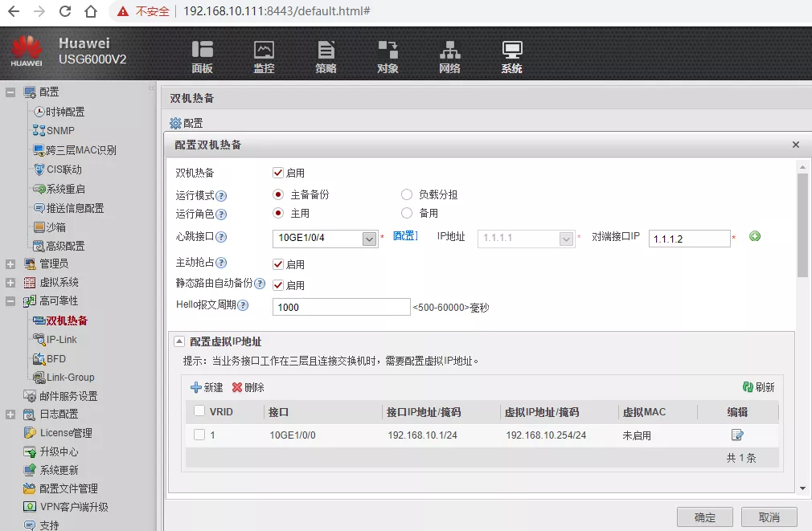This screenshot has width=812, height=531.
Task: Open the 对象 objects icon
Action: pos(388,56)
